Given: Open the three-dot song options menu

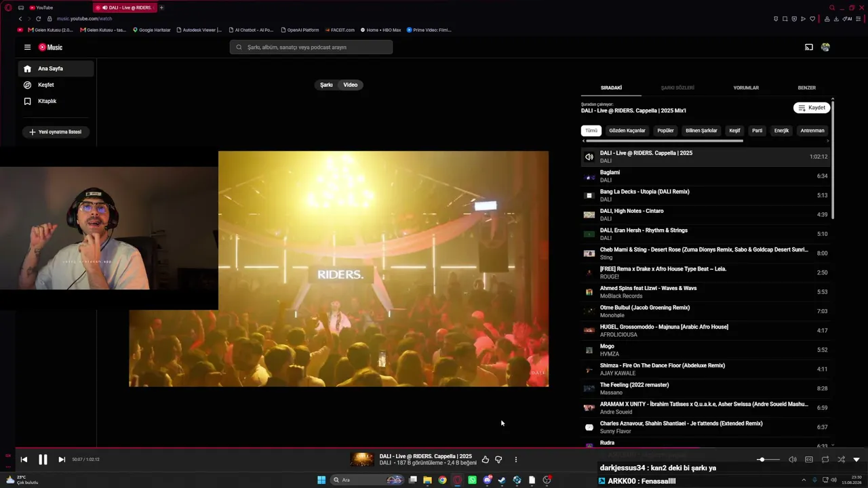Looking at the screenshot, I should [x=515, y=460].
